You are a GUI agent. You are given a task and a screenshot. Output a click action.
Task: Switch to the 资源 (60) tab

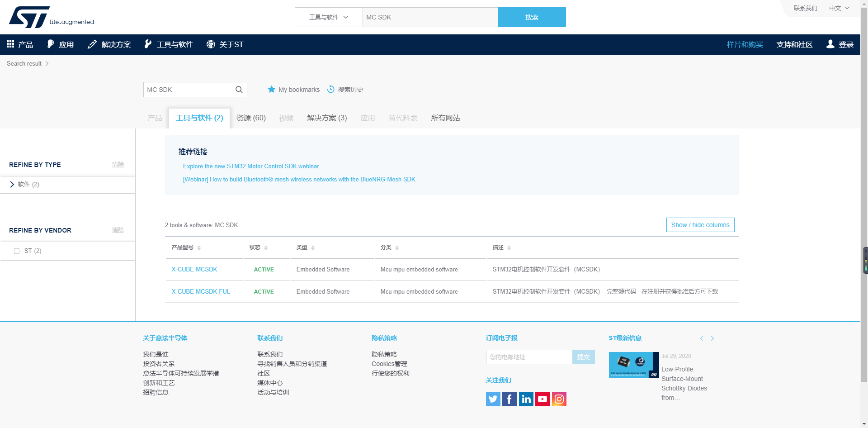point(251,118)
